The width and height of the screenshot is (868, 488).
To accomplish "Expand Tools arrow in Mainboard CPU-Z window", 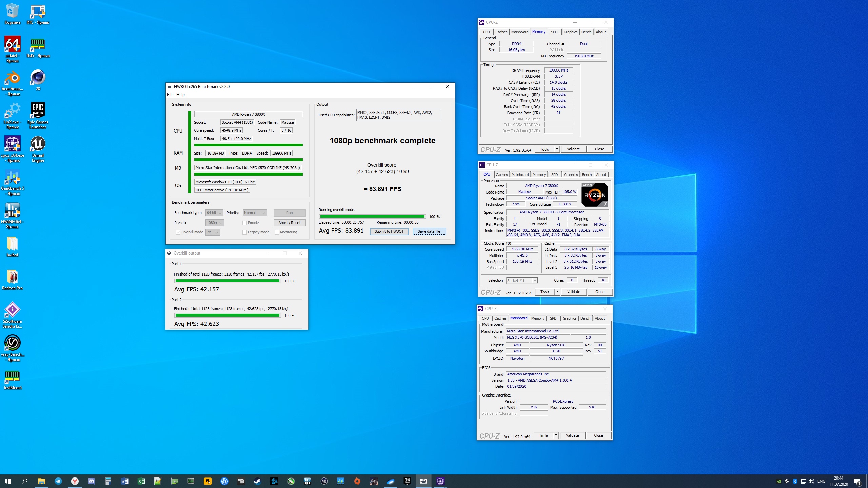I will [555, 435].
